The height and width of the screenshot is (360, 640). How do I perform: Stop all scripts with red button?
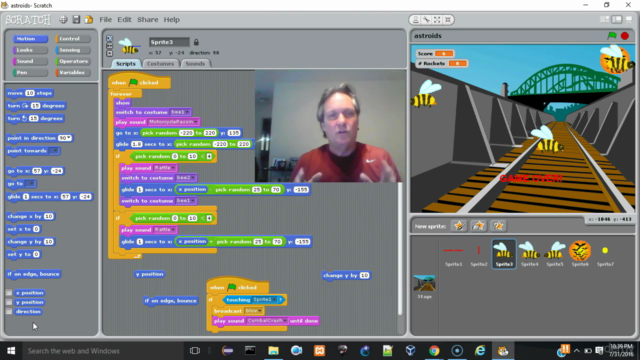click(624, 36)
